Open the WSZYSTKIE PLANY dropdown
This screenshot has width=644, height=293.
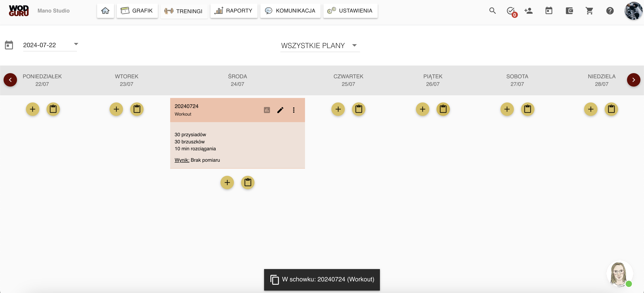point(320,45)
